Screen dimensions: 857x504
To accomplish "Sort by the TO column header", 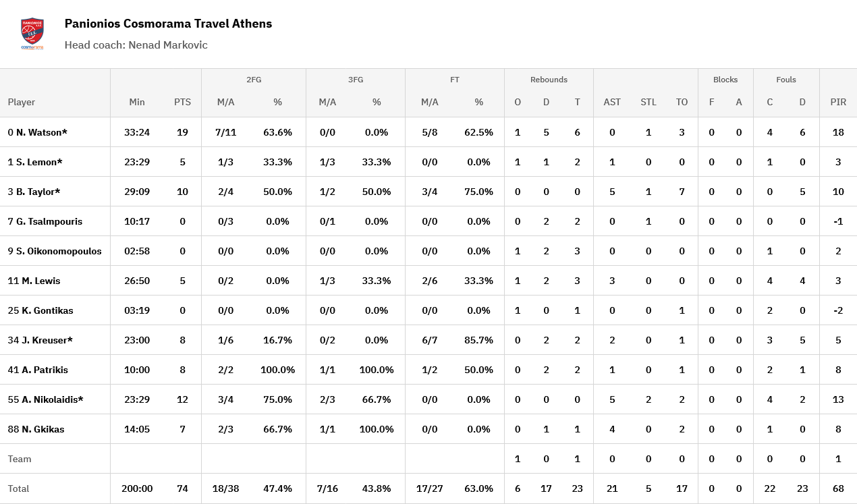I will (682, 102).
